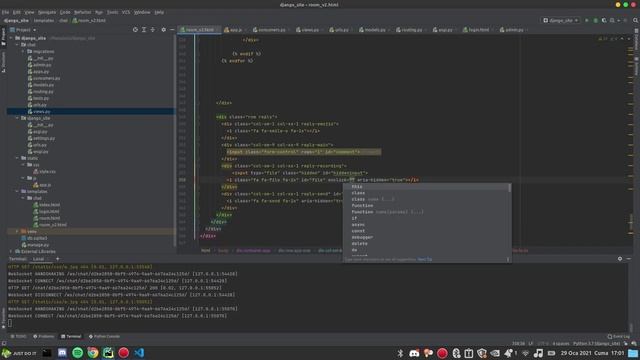
Task: Open PyCharm icon in the taskbar
Action: pos(108,353)
